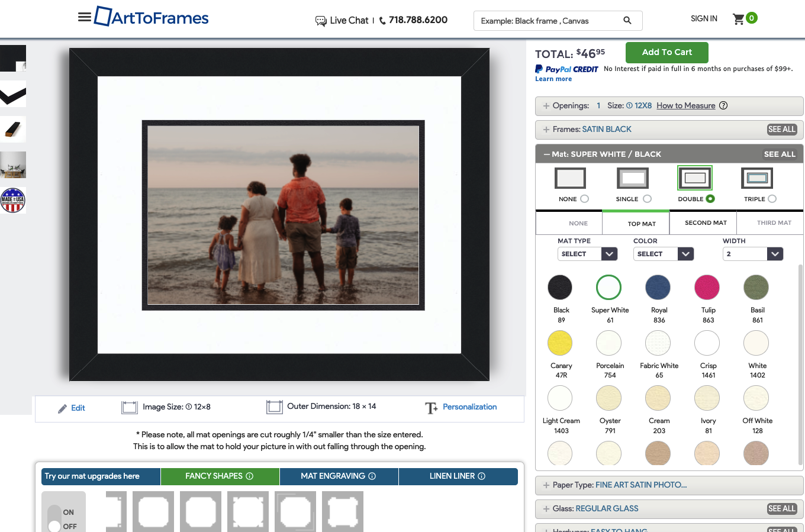
Task: Click the Add To Cart button
Action: (666, 52)
